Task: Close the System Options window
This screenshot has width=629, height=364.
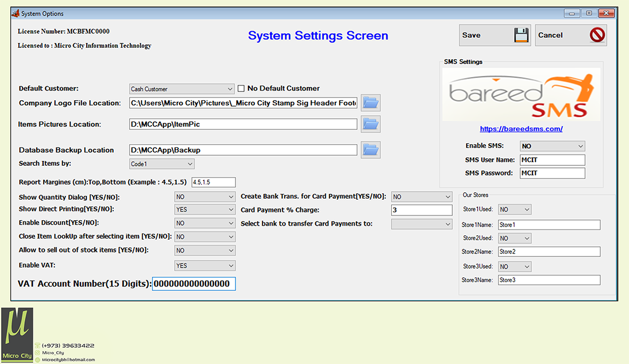Action: pos(606,13)
